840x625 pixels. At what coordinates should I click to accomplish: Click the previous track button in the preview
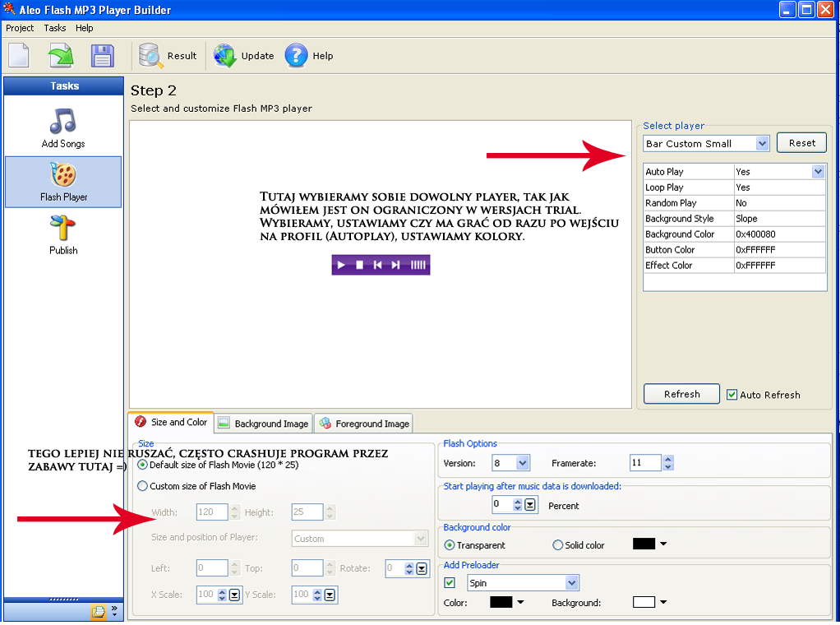[x=378, y=265]
